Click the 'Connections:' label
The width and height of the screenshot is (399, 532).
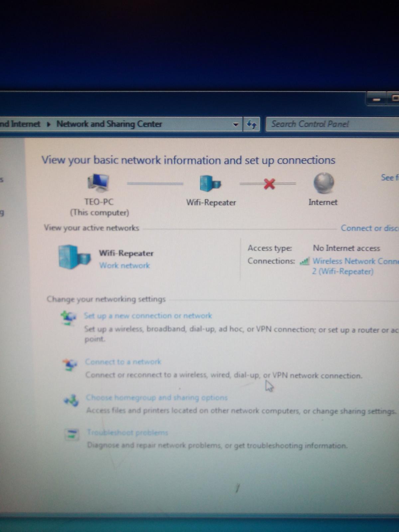[x=271, y=261]
